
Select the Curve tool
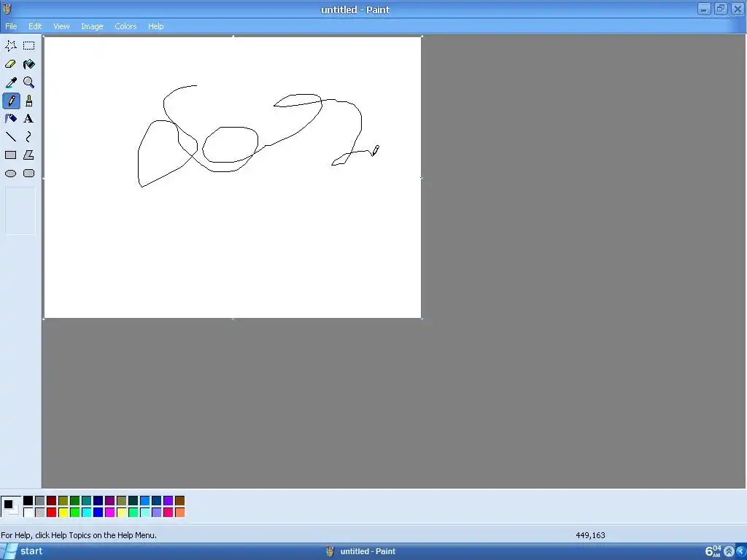pos(29,137)
